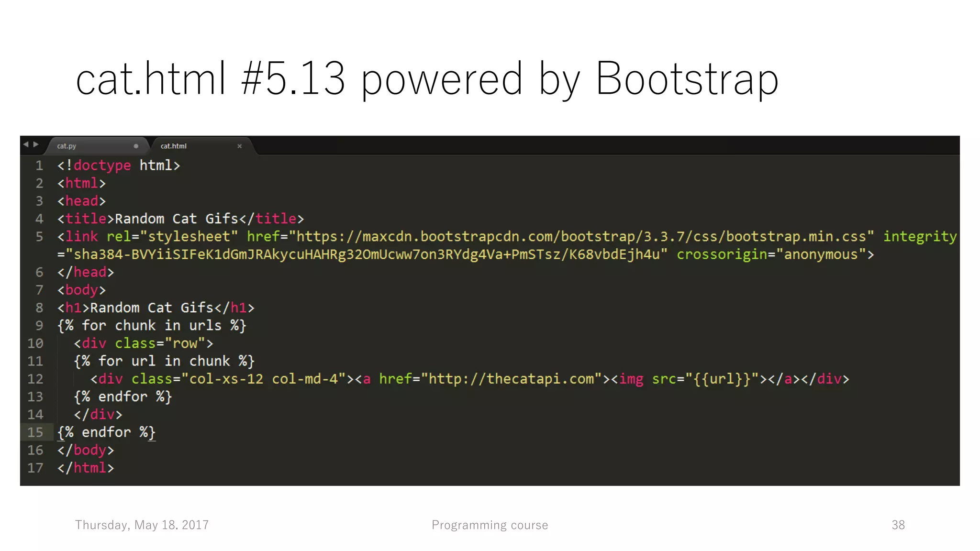This screenshot has width=980, height=551.
Task: Click highlighted line number 15
Action: [x=35, y=432]
